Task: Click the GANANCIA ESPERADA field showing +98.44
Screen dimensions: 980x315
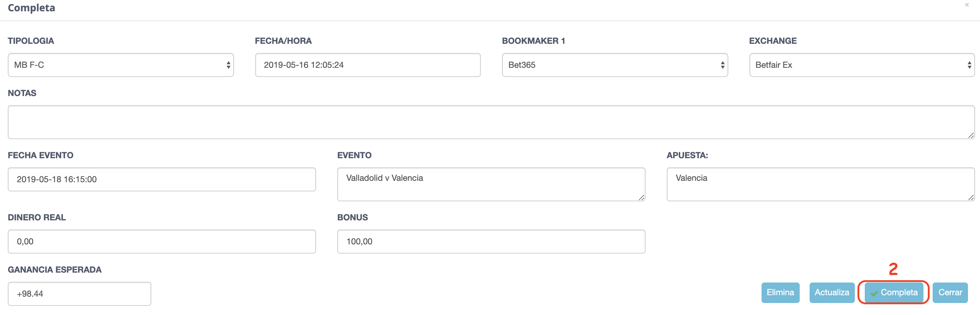Action: click(x=80, y=293)
